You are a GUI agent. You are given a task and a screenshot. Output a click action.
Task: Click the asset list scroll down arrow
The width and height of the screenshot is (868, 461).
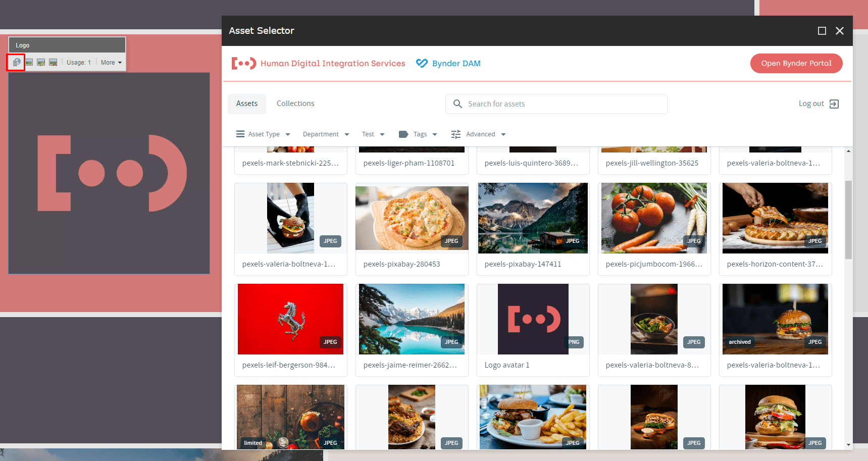(x=848, y=445)
